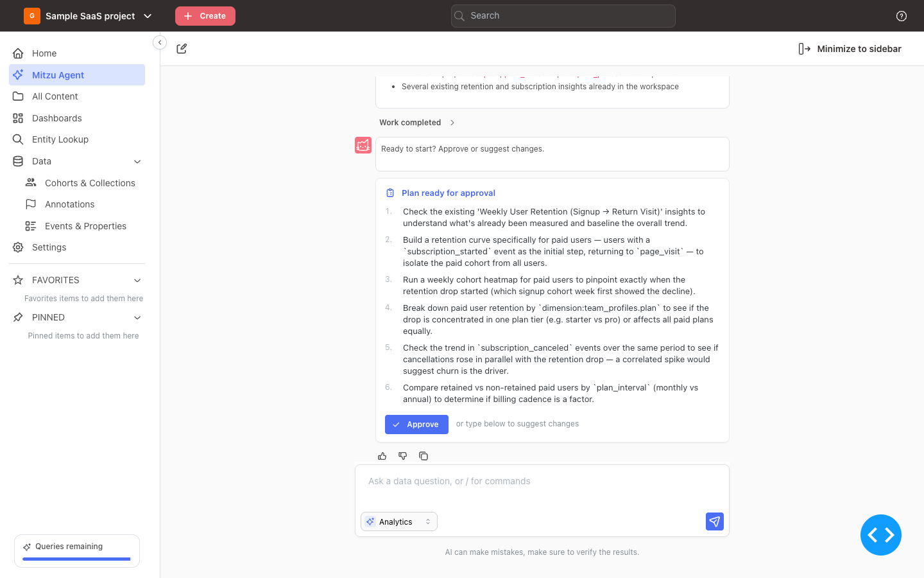The image size is (924, 578).
Task: Collapse the left sidebar using the arrow
Action: [x=160, y=42]
